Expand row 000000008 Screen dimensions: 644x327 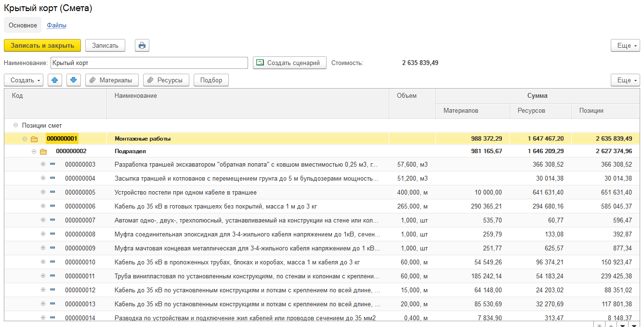pos(43,234)
